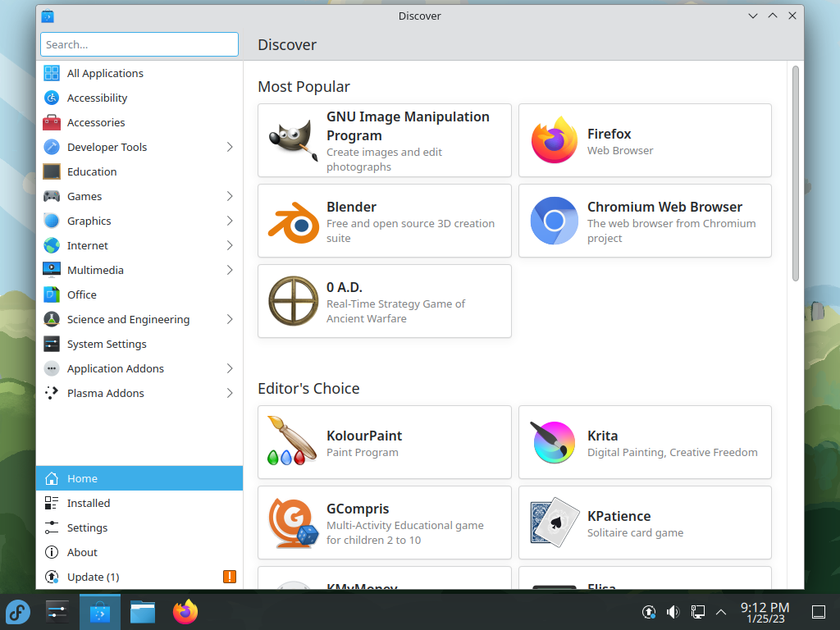Expand the Multimedia category arrow
Viewport: 840px width, 630px height.
pos(230,270)
